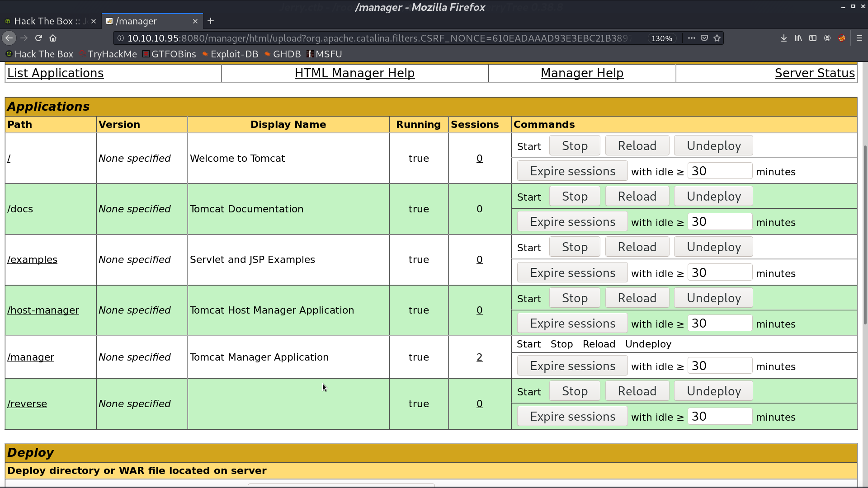Open the /reverse application link
The width and height of the screenshot is (868, 488).
click(27, 404)
